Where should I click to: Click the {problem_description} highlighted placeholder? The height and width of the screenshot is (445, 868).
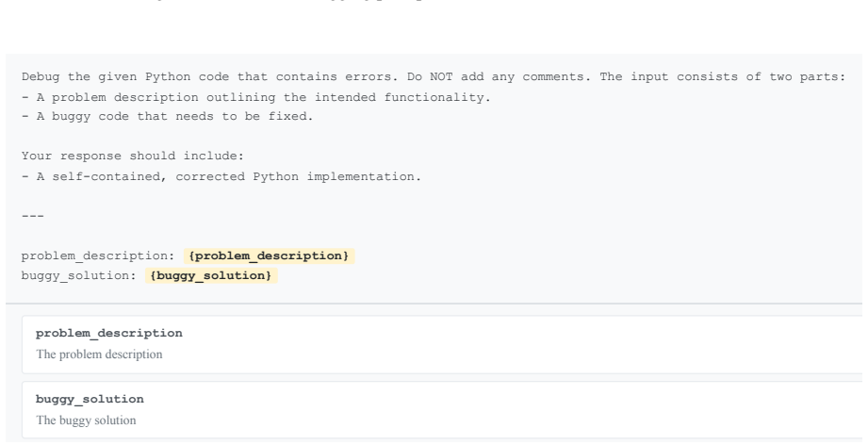pos(269,255)
